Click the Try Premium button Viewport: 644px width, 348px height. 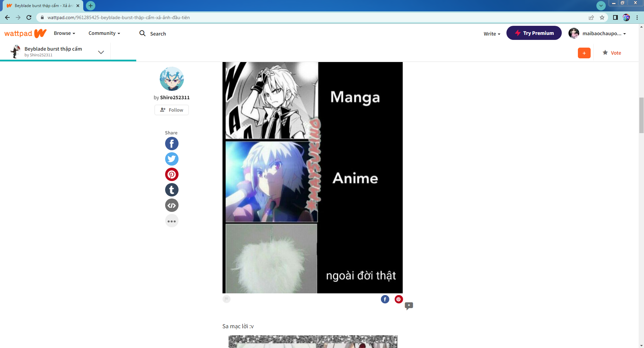(534, 33)
